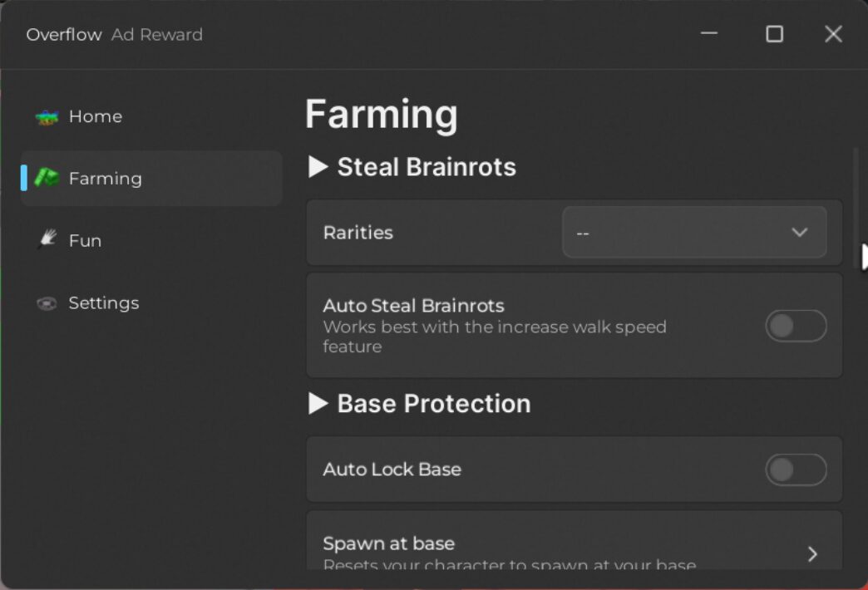The width and height of the screenshot is (868, 590).
Task: Enable the Auto Steal Brainrots toggle
Action: (796, 326)
